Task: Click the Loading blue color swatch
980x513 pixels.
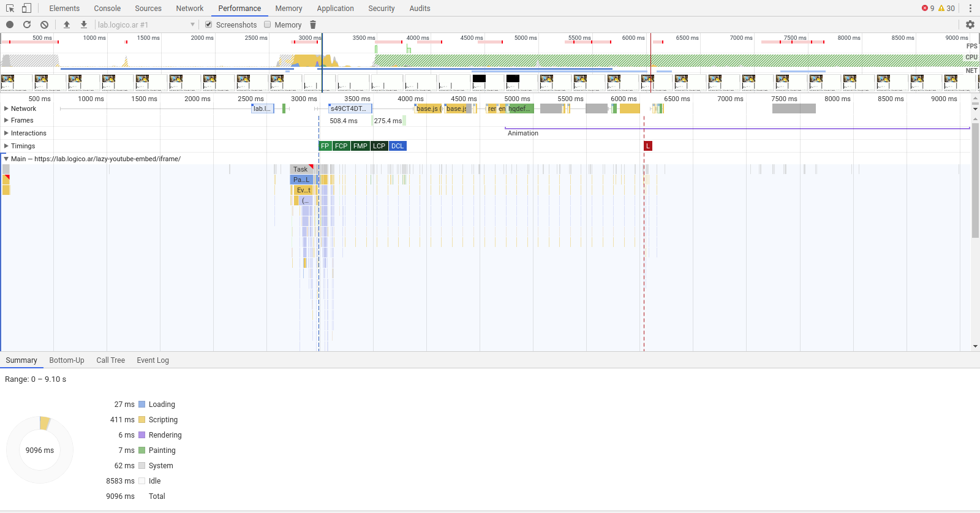Action: pyautogui.click(x=142, y=405)
